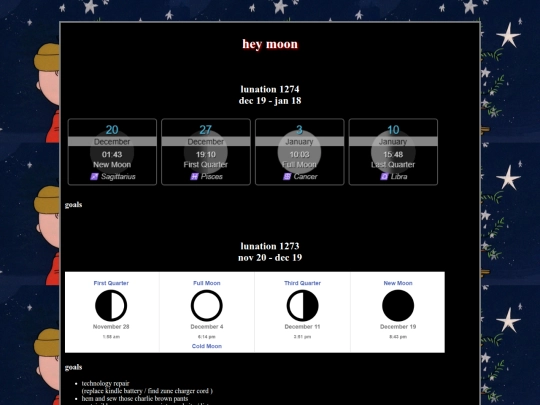
Task: Click the dec 19 - jan 18 date range
Action: pyautogui.click(x=270, y=101)
